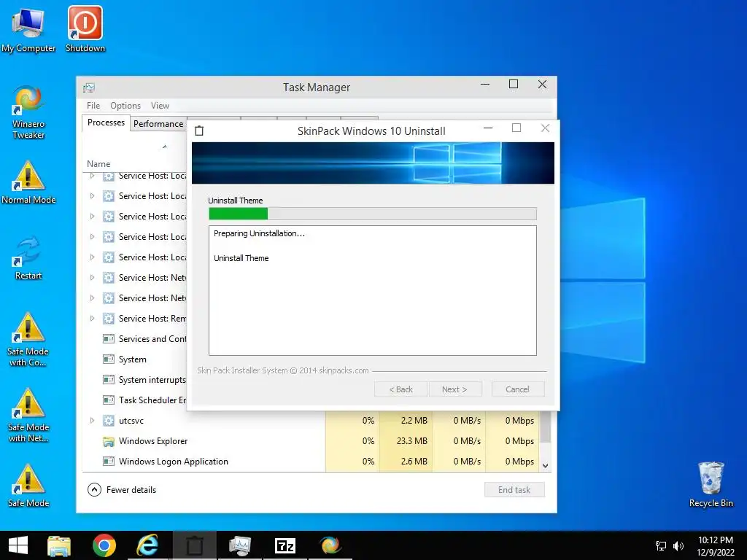Click Preparing Uninstallation log line
747x560 pixels.
click(259, 234)
